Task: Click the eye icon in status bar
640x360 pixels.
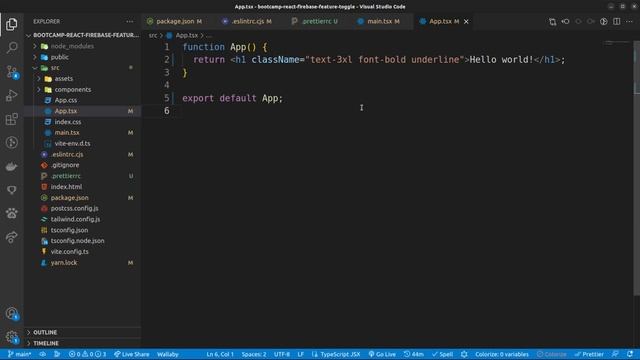Action: (42, 354)
